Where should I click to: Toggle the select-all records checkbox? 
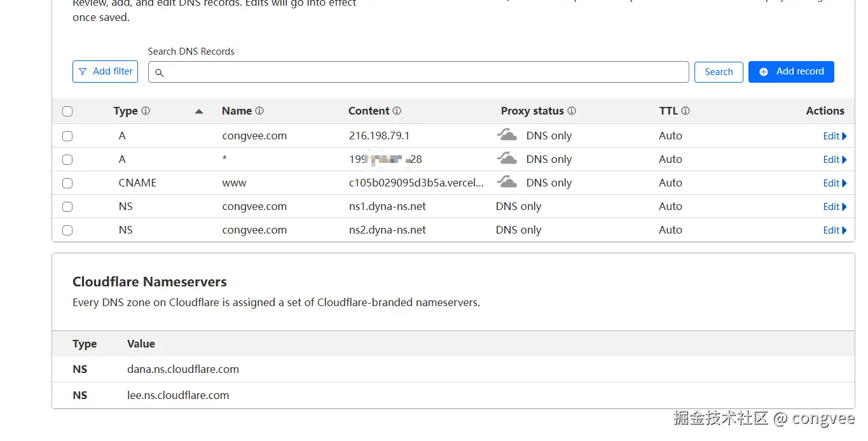[67, 111]
